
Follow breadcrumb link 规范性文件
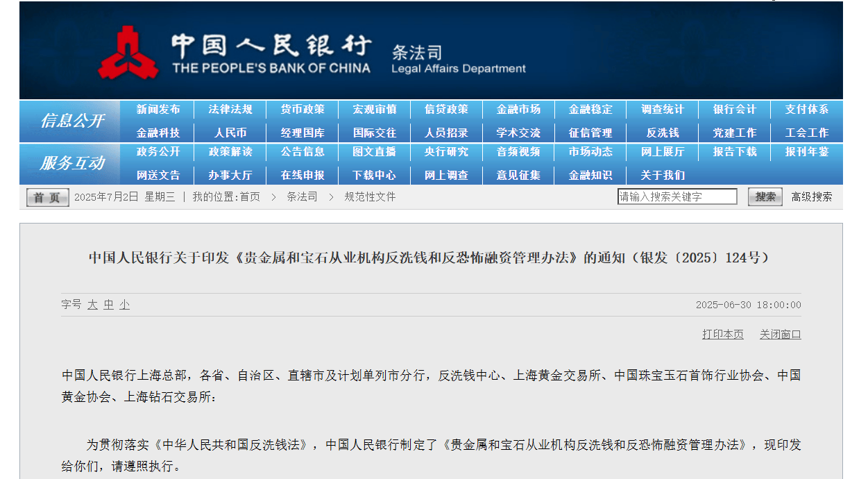[370, 197]
